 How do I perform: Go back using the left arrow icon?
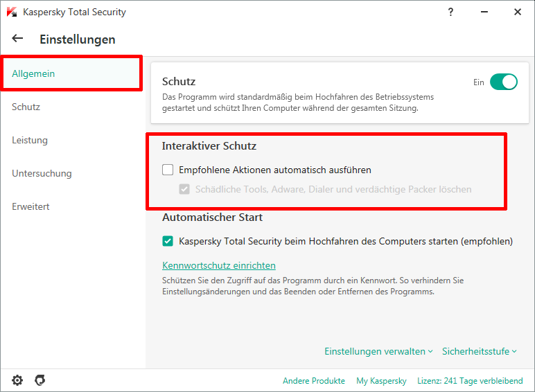pos(17,39)
